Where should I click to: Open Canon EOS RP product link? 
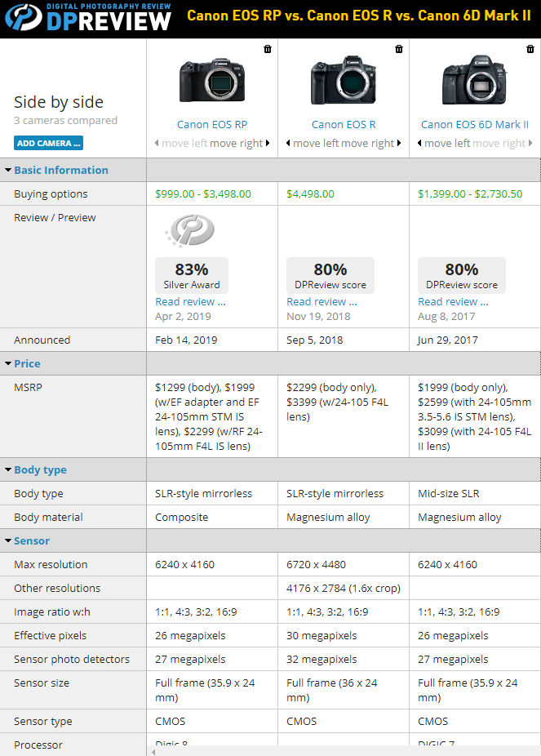[x=212, y=125]
